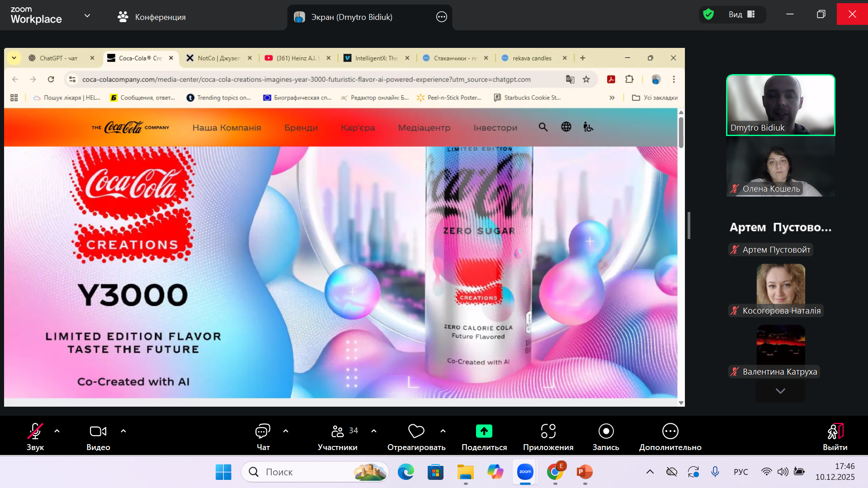
Task: Expand audio settings arrow next to Sound
Action: (x=57, y=431)
